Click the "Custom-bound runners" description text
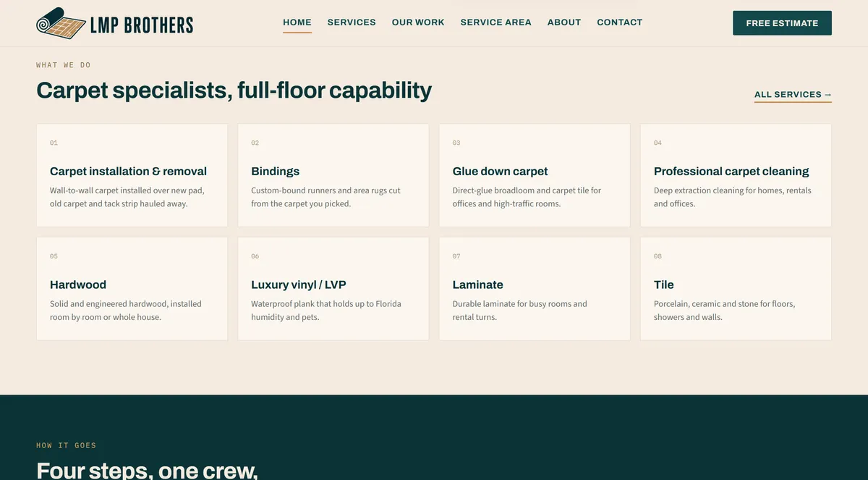The width and height of the screenshot is (868, 480). pos(325,197)
